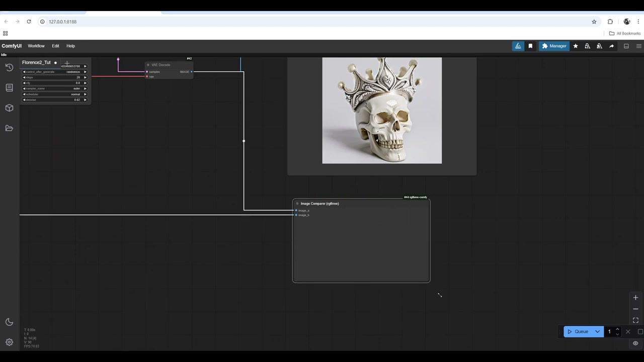
Task: Open the hamburger menu in top bar
Action: click(x=639, y=46)
